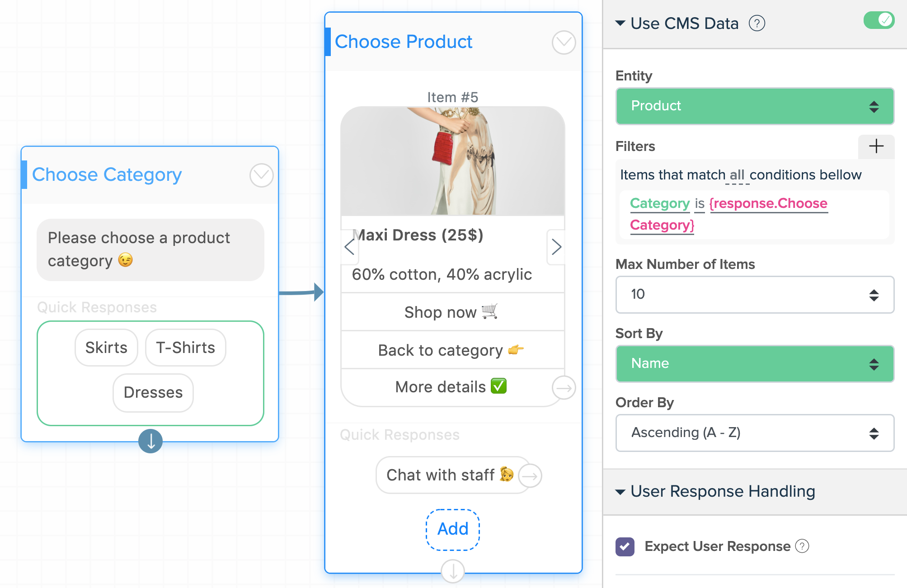Image resolution: width=907 pixels, height=588 pixels.
Task: Show previous carousel item with left chevron
Action: point(350,247)
